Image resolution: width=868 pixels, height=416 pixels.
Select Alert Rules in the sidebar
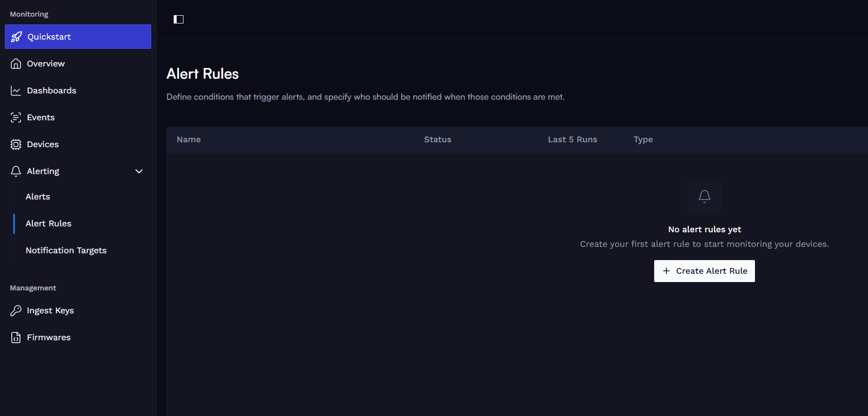pyautogui.click(x=48, y=223)
